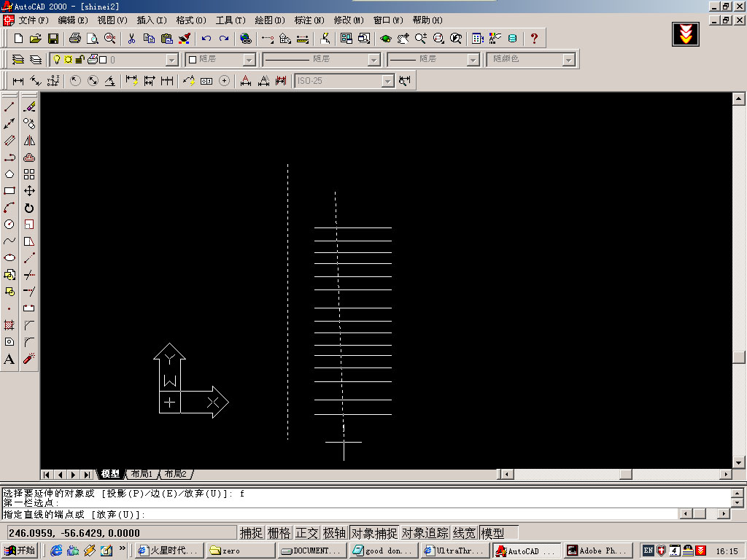Image resolution: width=747 pixels, height=560 pixels.
Task: Click the 开始 Start button
Action: point(20,551)
